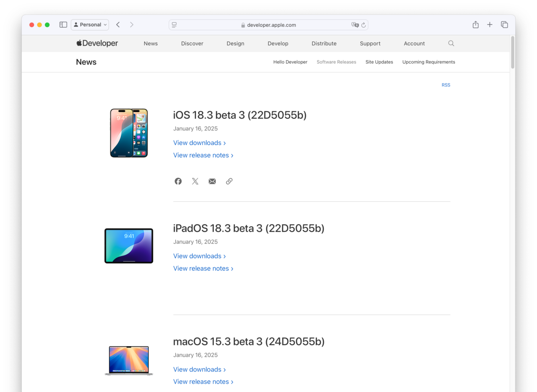View downloads for iPadOS 18.3 beta 3
This screenshot has height=392, width=537.
click(x=199, y=256)
